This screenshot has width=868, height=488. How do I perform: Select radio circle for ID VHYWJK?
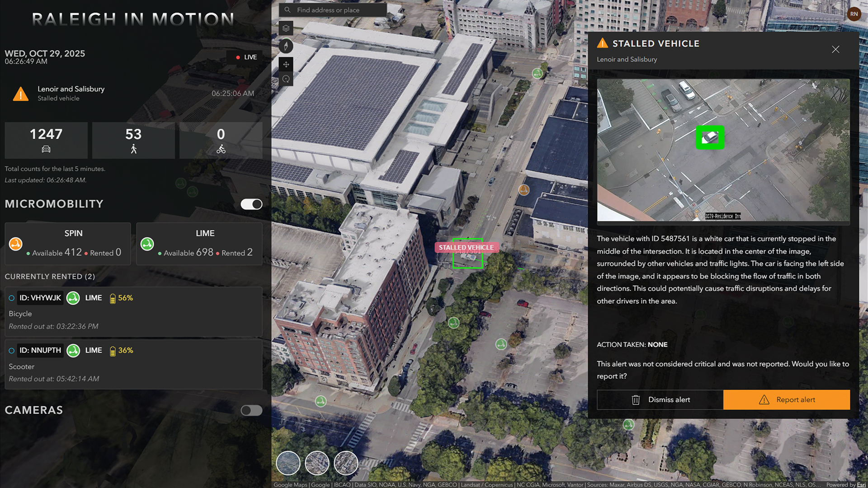(x=12, y=298)
